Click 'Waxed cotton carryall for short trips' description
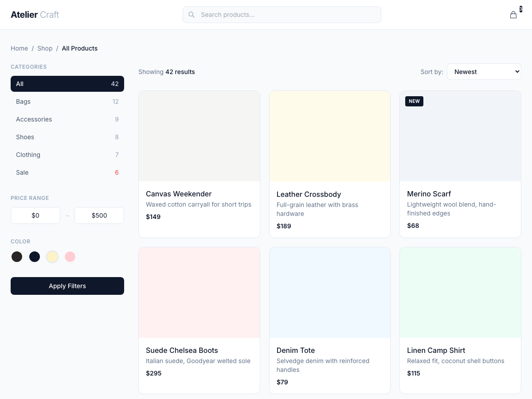Image resolution: width=532 pixels, height=399 pixels. pyautogui.click(x=199, y=204)
